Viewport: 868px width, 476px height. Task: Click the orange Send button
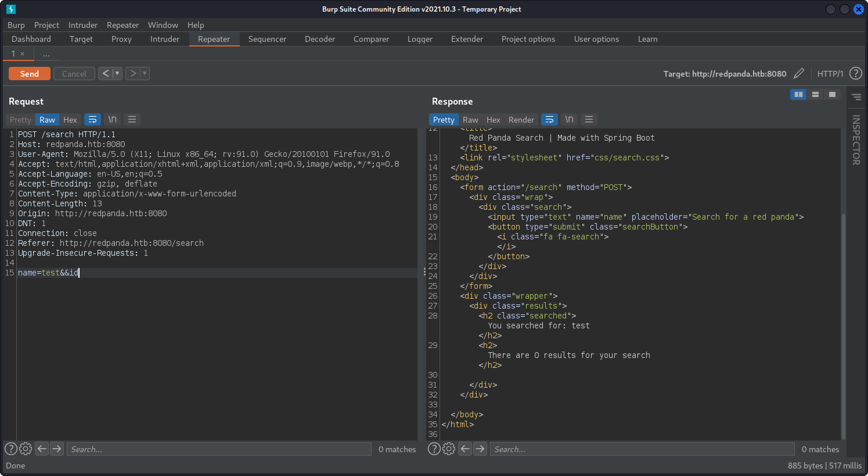[x=30, y=74]
